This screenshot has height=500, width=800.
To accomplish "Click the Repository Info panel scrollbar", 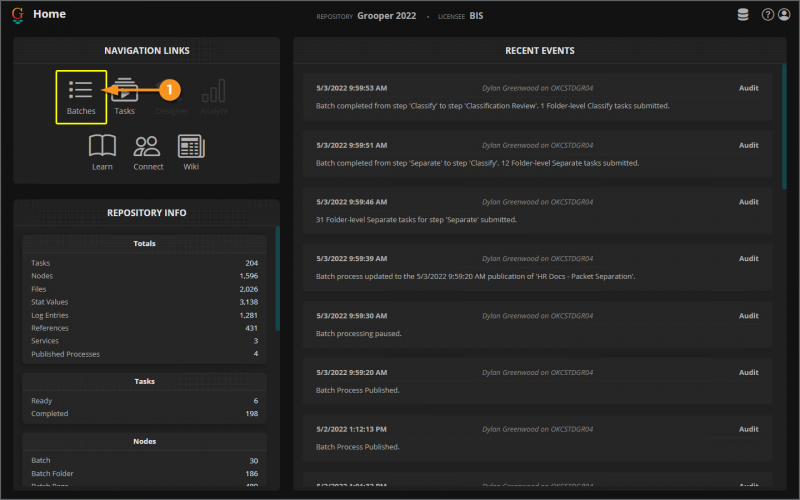I will point(277,280).
